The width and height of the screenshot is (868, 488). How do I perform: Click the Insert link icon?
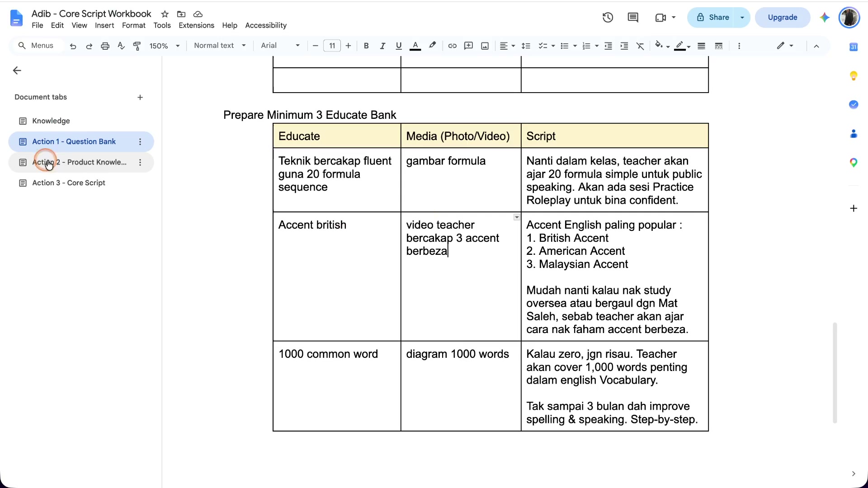452,46
